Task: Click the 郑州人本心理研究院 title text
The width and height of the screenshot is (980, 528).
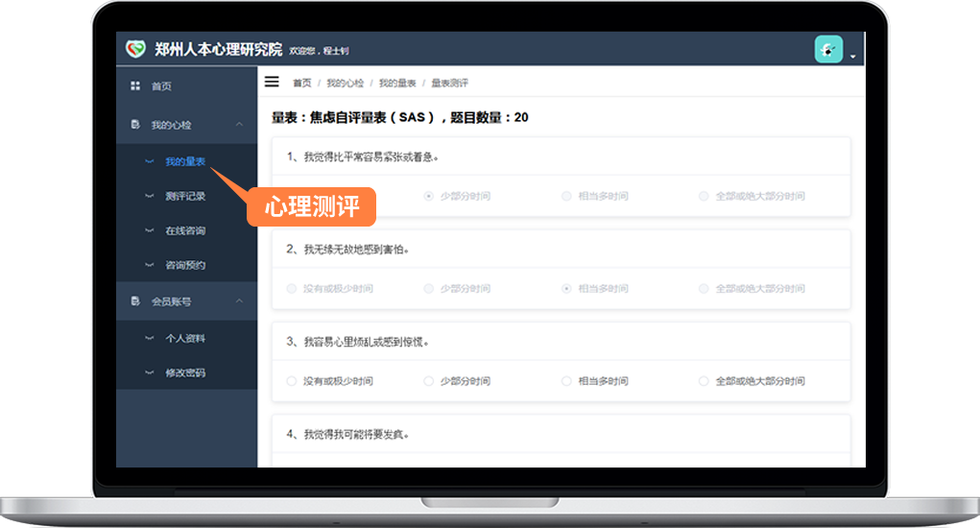Action: [218, 49]
